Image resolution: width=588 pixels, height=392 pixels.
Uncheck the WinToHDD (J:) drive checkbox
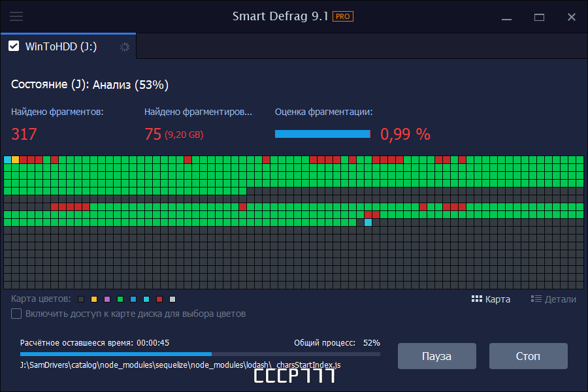coord(14,46)
